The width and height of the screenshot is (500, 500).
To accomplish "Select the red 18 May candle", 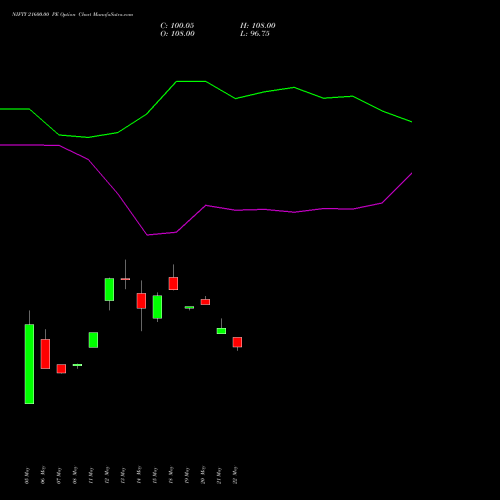I will click(x=173, y=283).
